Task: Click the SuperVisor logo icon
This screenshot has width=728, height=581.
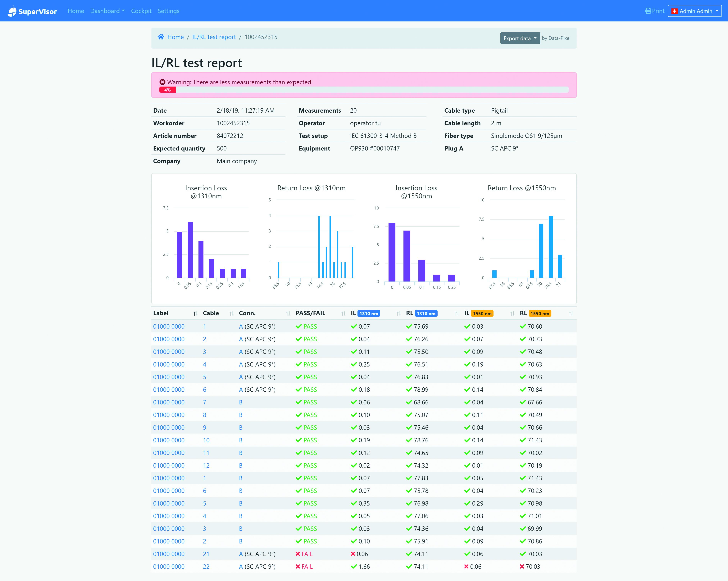Action: [12, 11]
